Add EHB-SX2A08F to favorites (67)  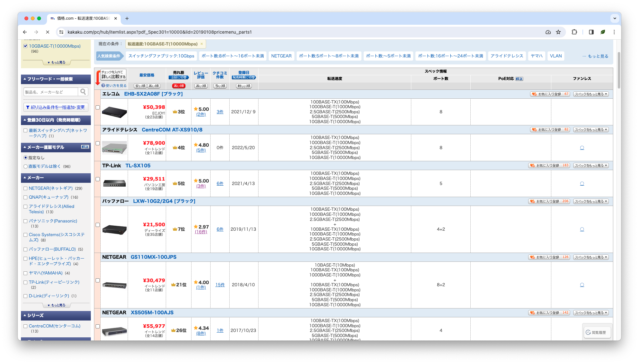[x=550, y=94]
